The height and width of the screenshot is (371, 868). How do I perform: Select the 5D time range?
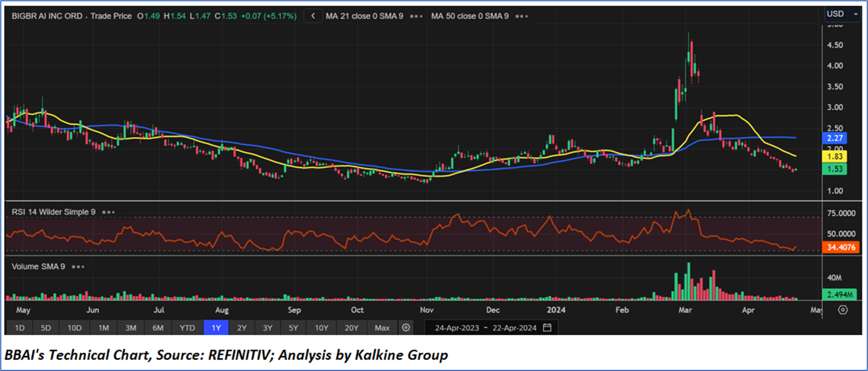(x=46, y=328)
